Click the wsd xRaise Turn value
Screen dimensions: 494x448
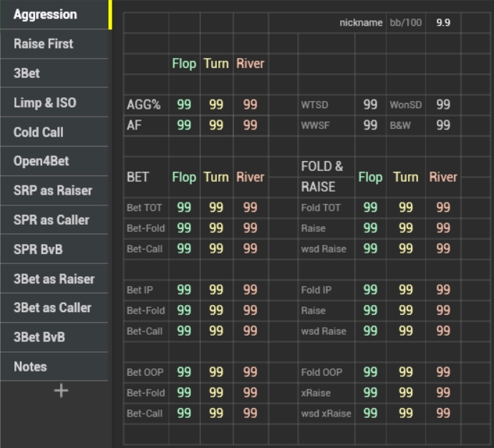pyautogui.click(x=406, y=414)
